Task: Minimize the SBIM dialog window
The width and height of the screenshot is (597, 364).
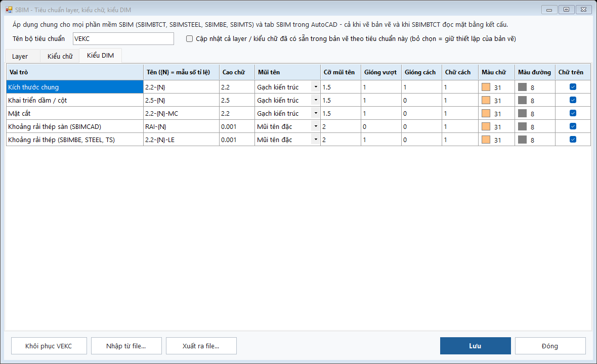Action: pyautogui.click(x=549, y=10)
